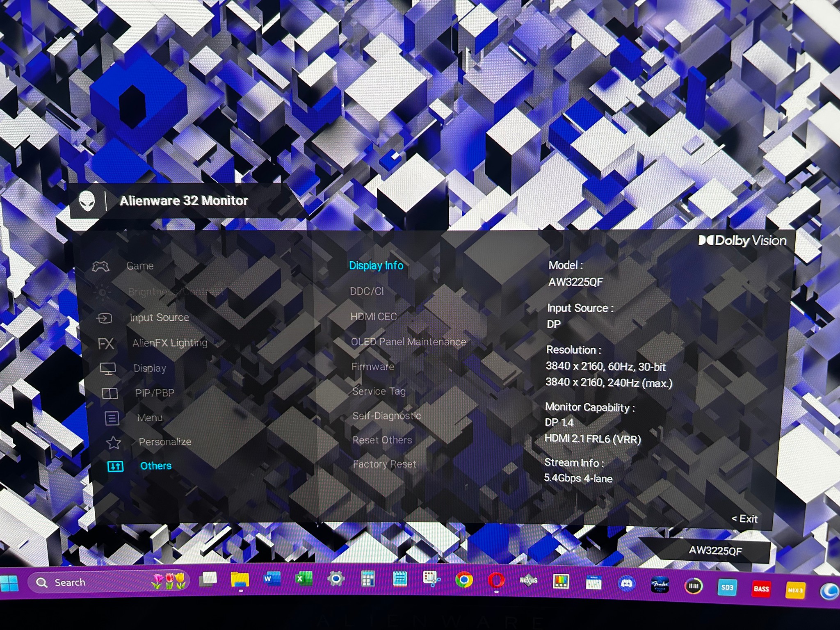Open the PIP/PBP split-screen icon

pyautogui.click(x=110, y=394)
